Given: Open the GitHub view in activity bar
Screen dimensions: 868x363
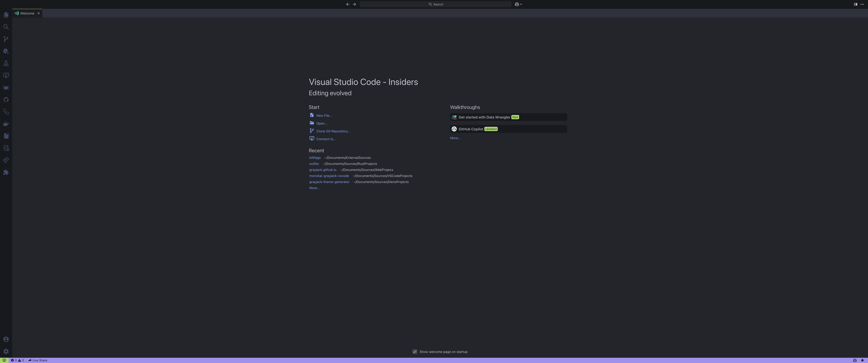Looking at the screenshot, I should [x=6, y=100].
